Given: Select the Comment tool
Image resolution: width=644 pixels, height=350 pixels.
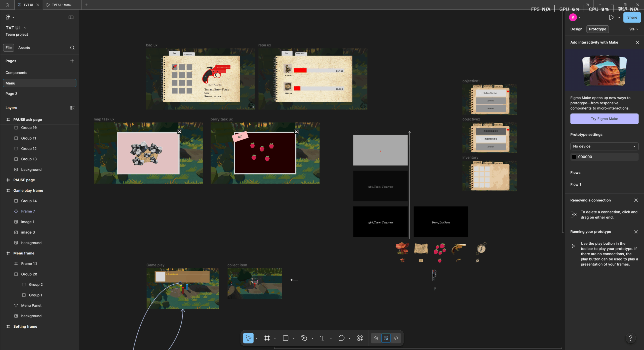Looking at the screenshot, I should [x=341, y=338].
